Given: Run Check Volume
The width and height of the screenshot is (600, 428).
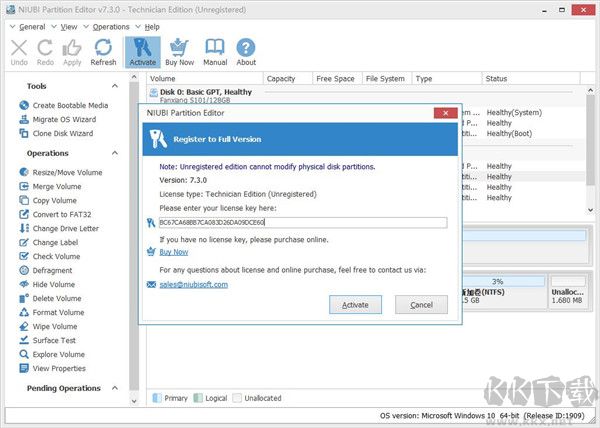Looking at the screenshot, I should coord(50,256).
